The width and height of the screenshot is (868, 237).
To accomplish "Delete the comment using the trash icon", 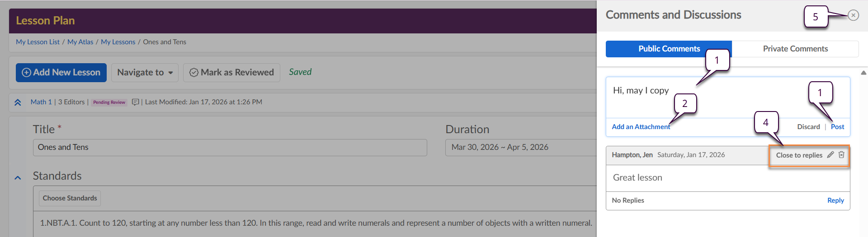I will 841,155.
